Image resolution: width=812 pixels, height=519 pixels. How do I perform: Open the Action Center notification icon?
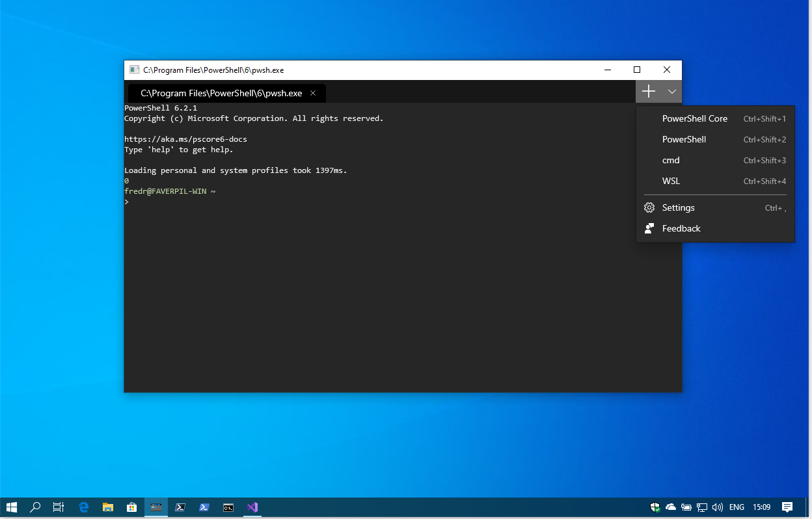(x=787, y=507)
